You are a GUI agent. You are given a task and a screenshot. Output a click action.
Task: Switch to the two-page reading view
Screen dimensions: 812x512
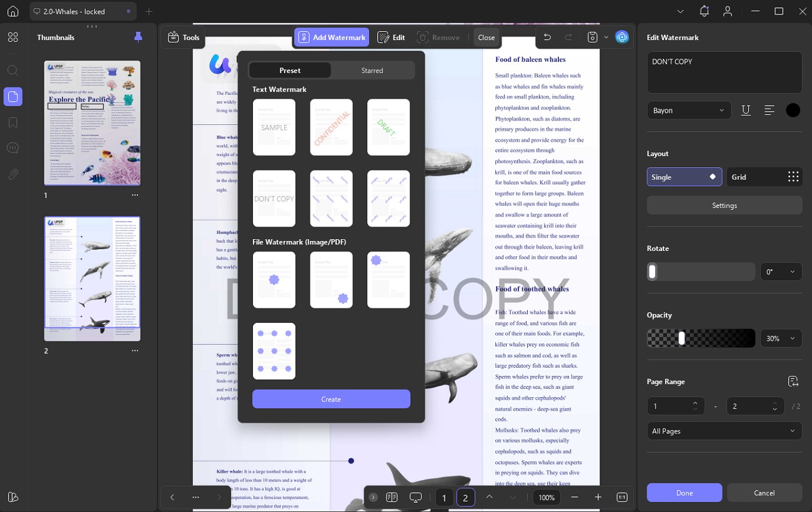click(x=392, y=498)
